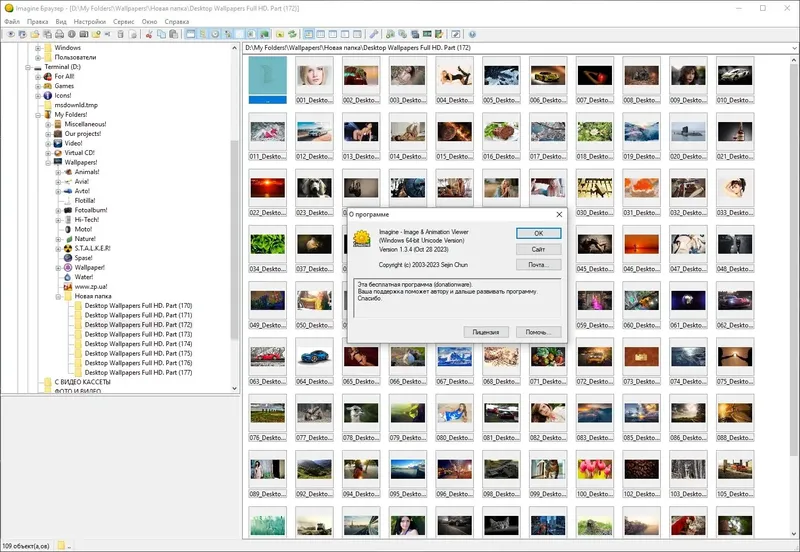800x552 pixels.
Task: Click the printer icon in the toolbar
Action: coord(59,34)
